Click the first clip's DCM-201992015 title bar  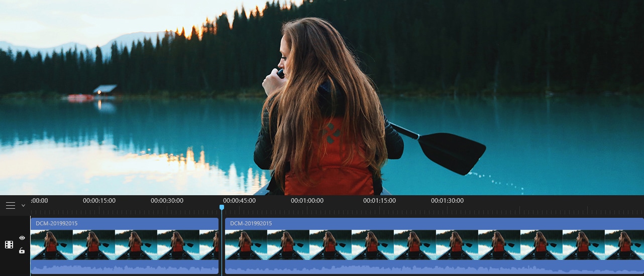[x=124, y=223]
